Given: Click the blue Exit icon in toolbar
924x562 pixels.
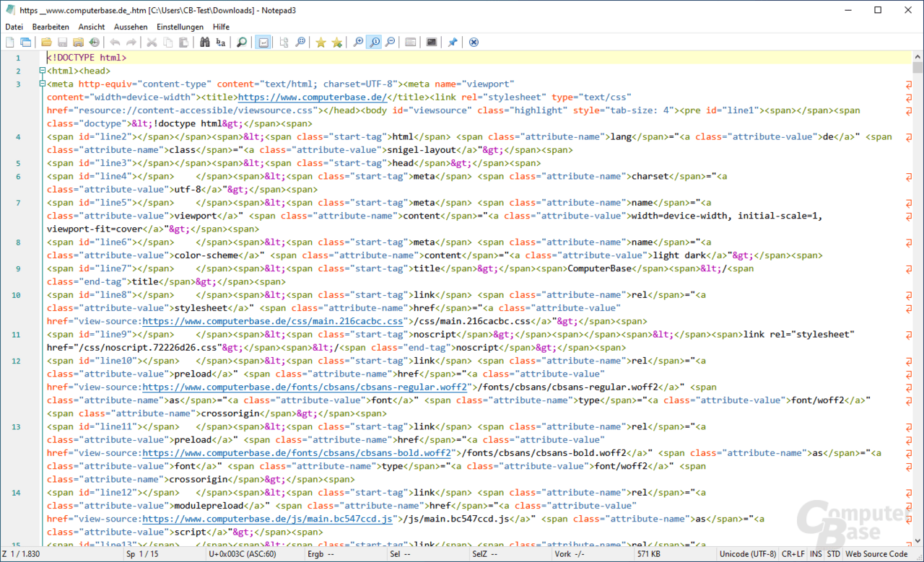Looking at the screenshot, I should coord(474,43).
